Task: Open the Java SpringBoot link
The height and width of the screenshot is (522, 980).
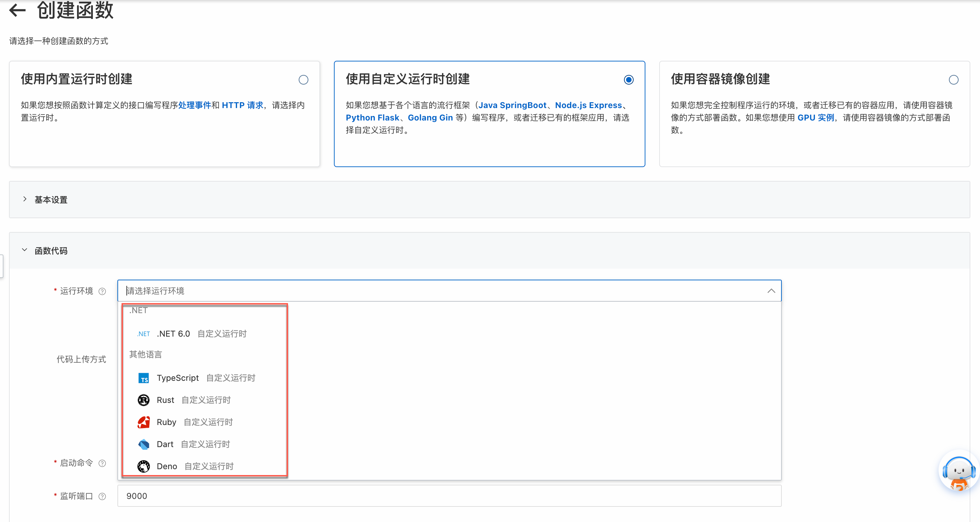Action: pyautogui.click(x=512, y=105)
